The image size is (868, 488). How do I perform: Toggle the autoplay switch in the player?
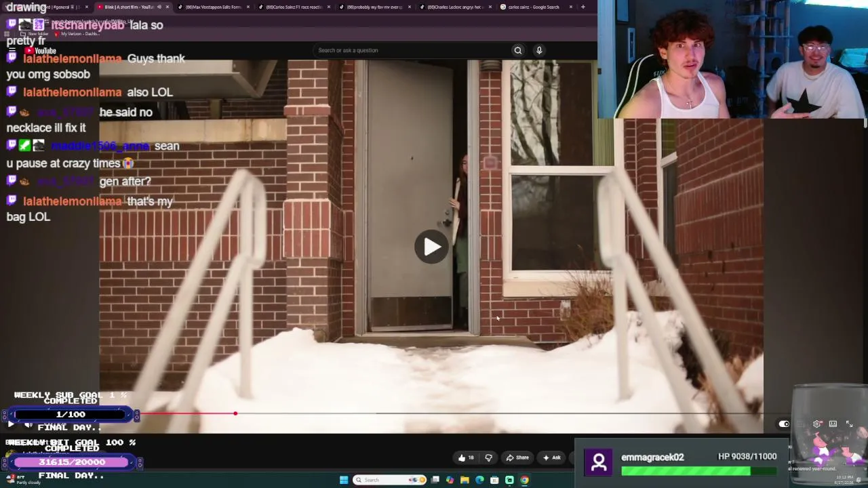pyautogui.click(x=784, y=424)
